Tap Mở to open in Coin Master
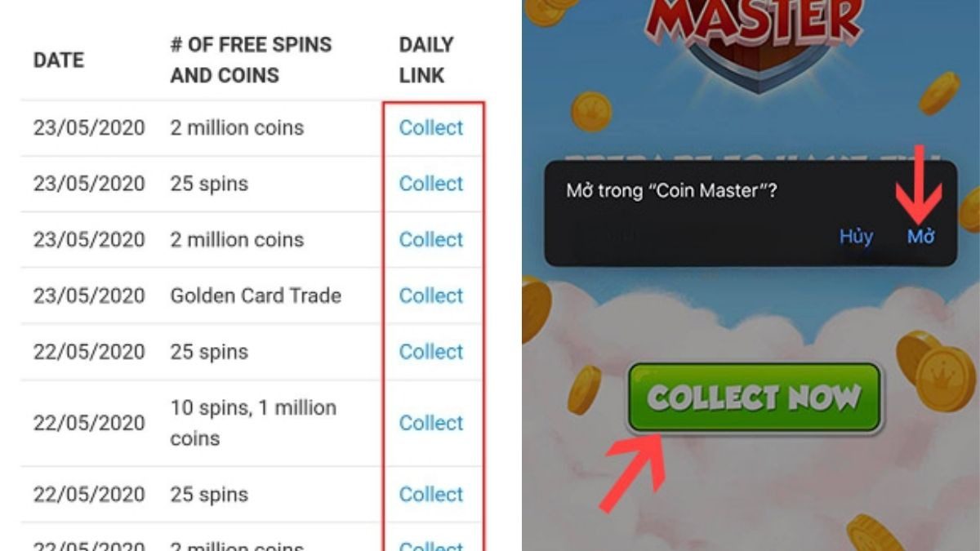This screenshot has height=551, width=980. (x=920, y=237)
